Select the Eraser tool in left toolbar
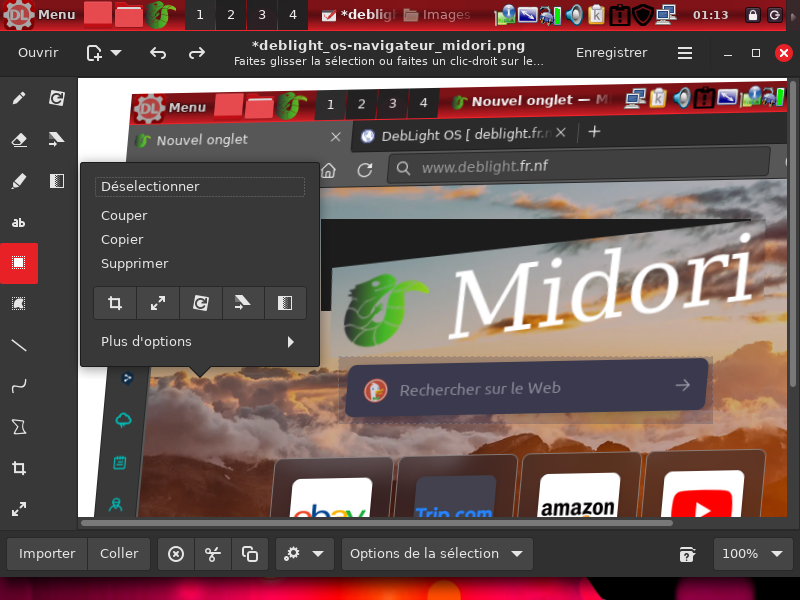Image resolution: width=800 pixels, height=600 pixels. pyautogui.click(x=19, y=140)
